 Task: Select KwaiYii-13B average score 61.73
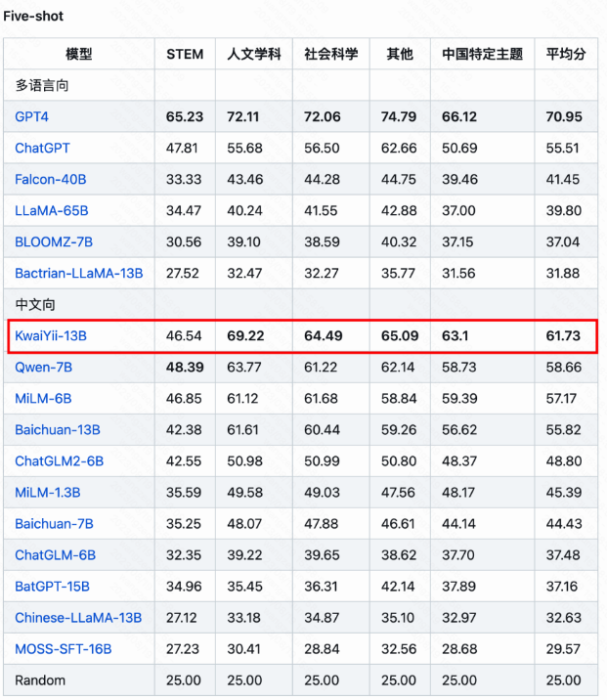click(563, 335)
